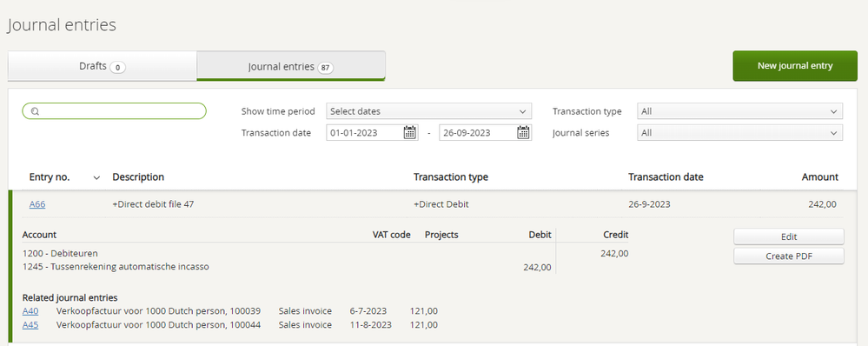Viewport: 868px width, 346px height.
Task: Open related entry A40
Action: coord(30,311)
